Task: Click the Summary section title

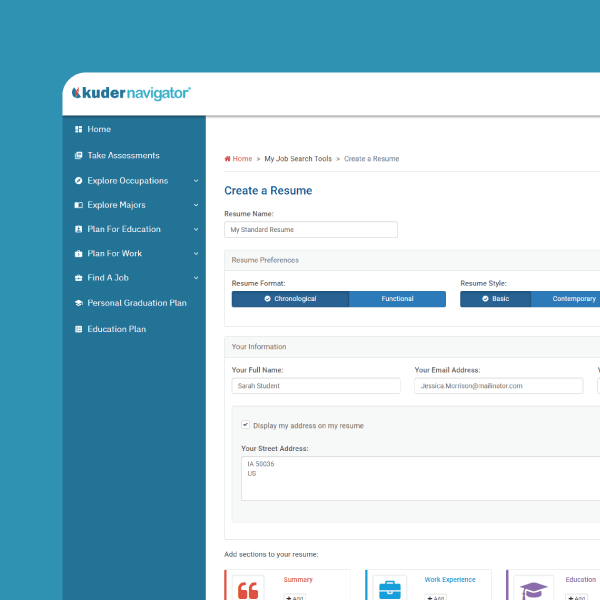Action: pyautogui.click(x=298, y=579)
